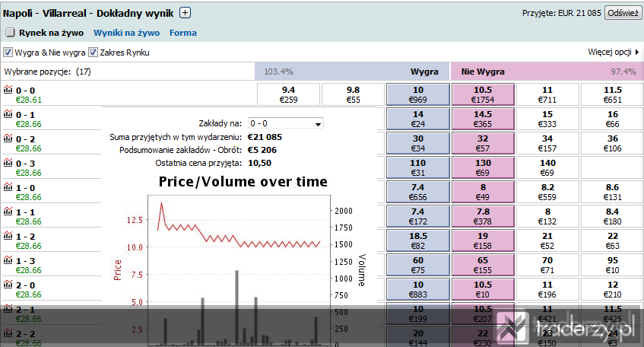Click Wybrane pozycje: (17) label
Viewport: 644px width, 347px height.
pos(47,72)
